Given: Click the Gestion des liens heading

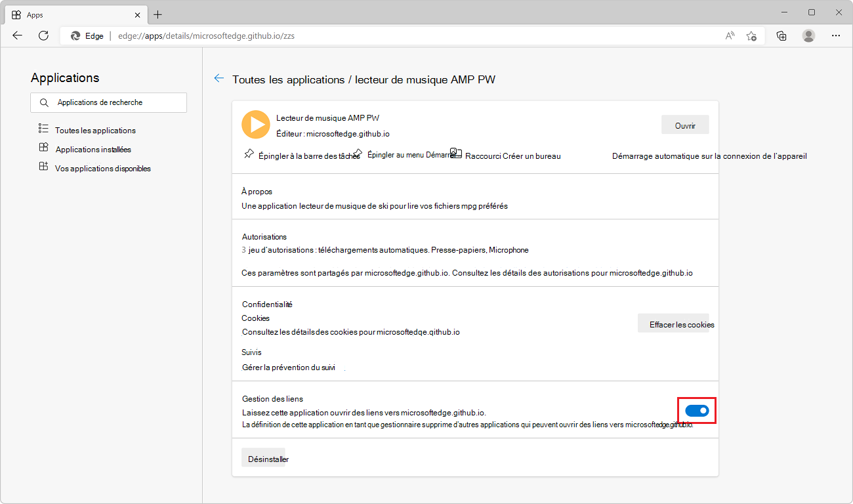Looking at the screenshot, I should pyautogui.click(x=272, y=399).
